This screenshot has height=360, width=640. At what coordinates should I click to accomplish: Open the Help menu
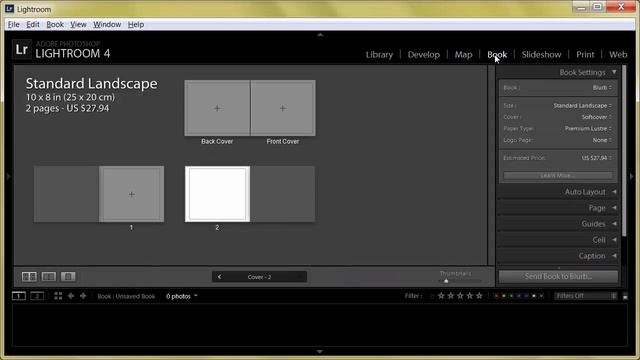[x=136, y=24]
